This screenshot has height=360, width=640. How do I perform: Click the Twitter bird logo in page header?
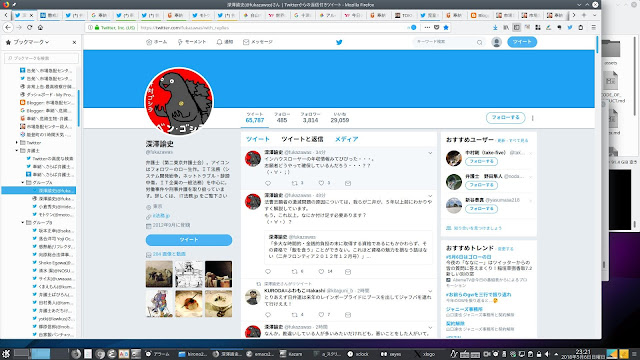(x=339, y=42)
